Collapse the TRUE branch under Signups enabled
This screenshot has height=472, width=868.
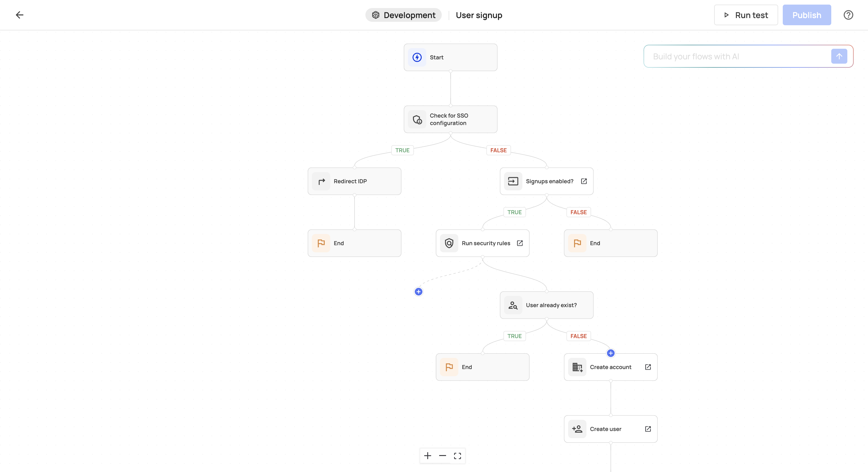(514, 212)
